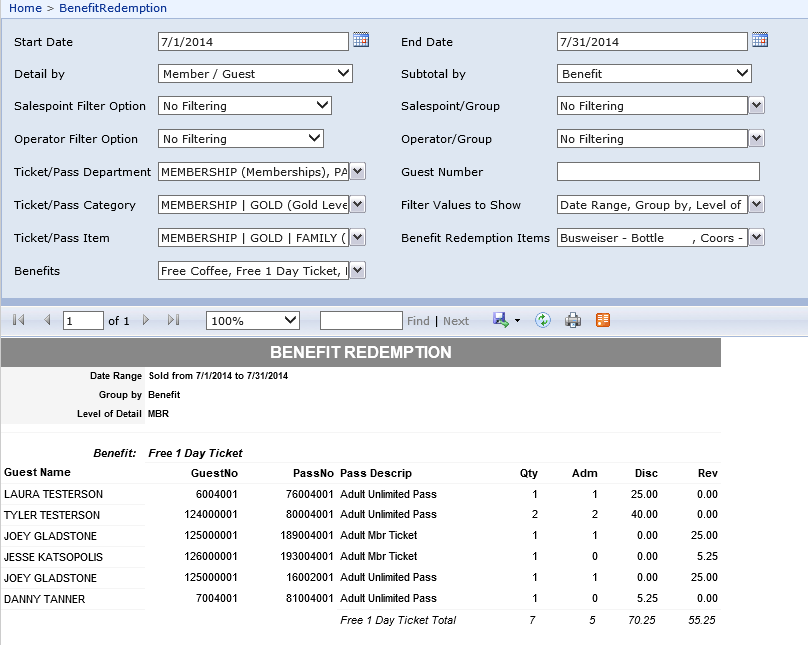Jump to last page of report
The image size is (808, 645).
(173, 320)
